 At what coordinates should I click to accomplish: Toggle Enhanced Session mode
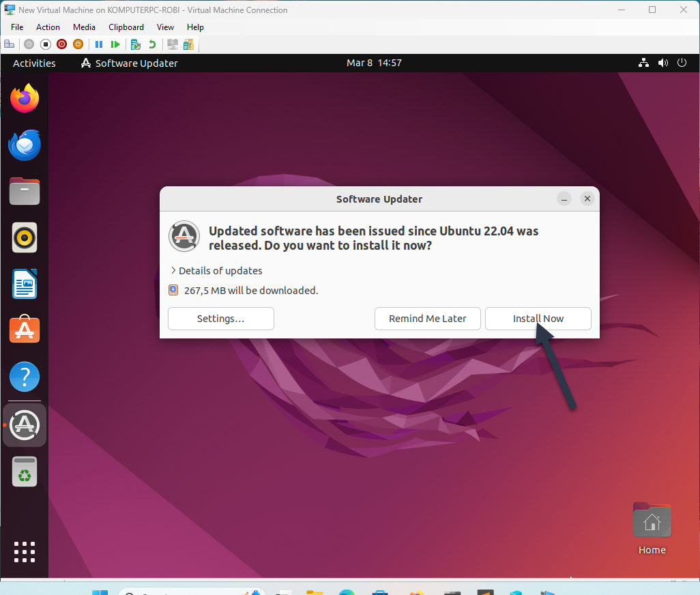pos(172,44)
